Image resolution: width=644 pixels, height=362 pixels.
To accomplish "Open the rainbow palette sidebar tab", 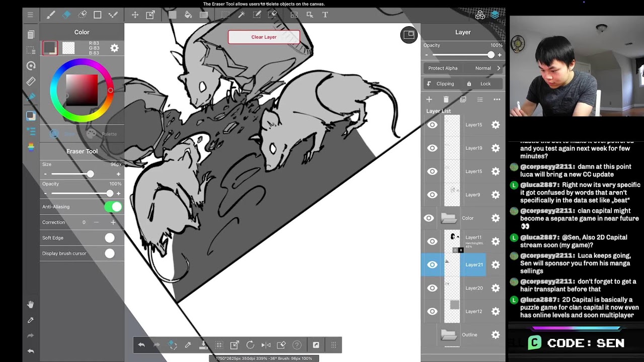I will click(31, 147).
